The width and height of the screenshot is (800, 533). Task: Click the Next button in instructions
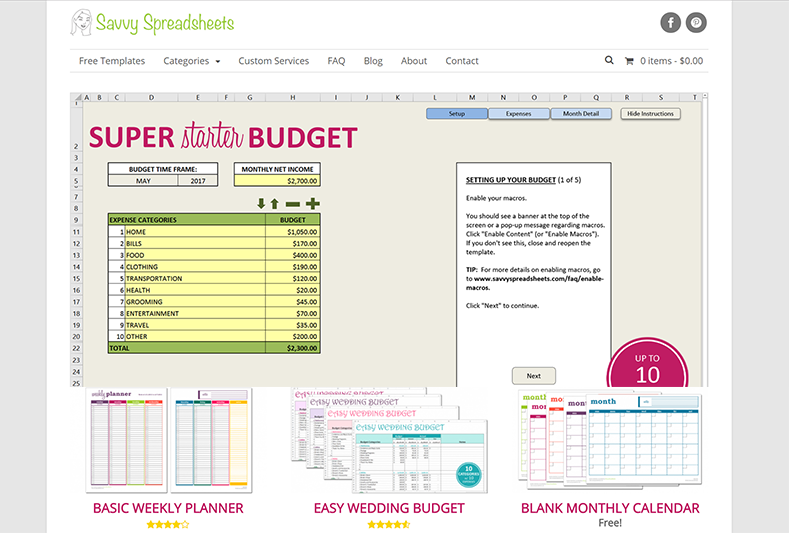(534, 376)
